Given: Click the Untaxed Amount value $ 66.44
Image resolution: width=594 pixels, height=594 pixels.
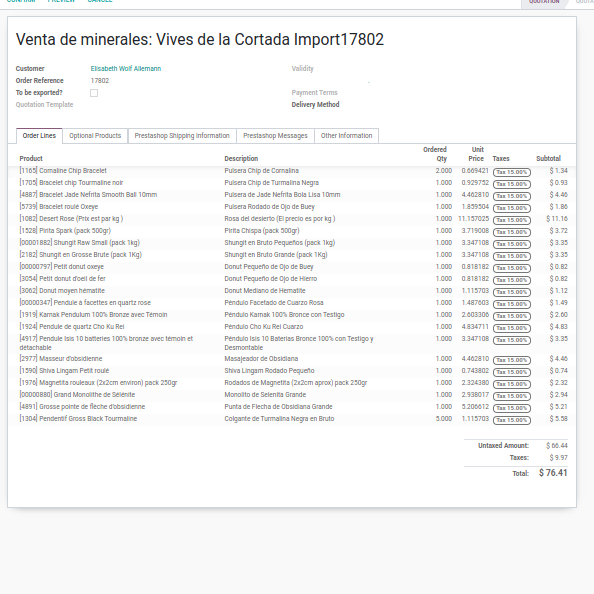Looking at the screenshot, I should click(x=556, y=446).
